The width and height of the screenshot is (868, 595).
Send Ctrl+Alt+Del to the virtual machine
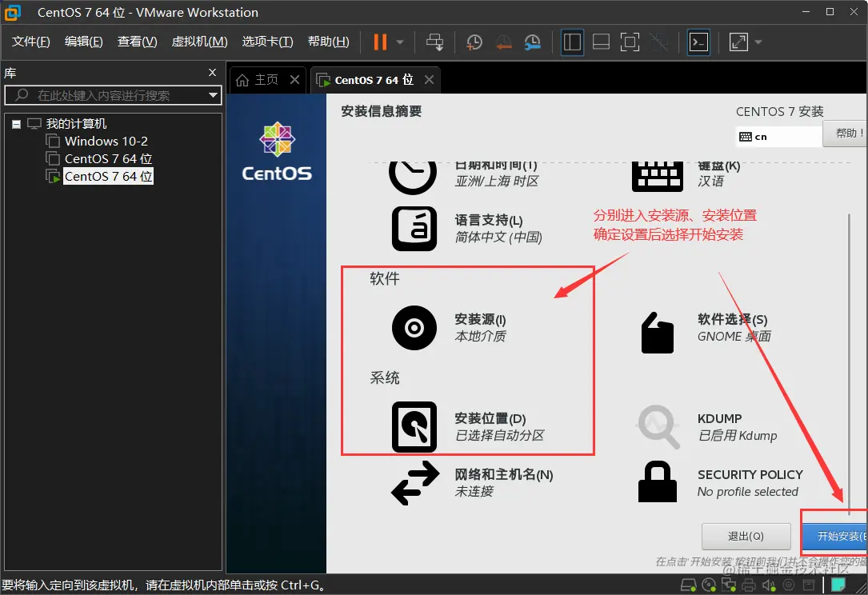click(x=434, y=42)
